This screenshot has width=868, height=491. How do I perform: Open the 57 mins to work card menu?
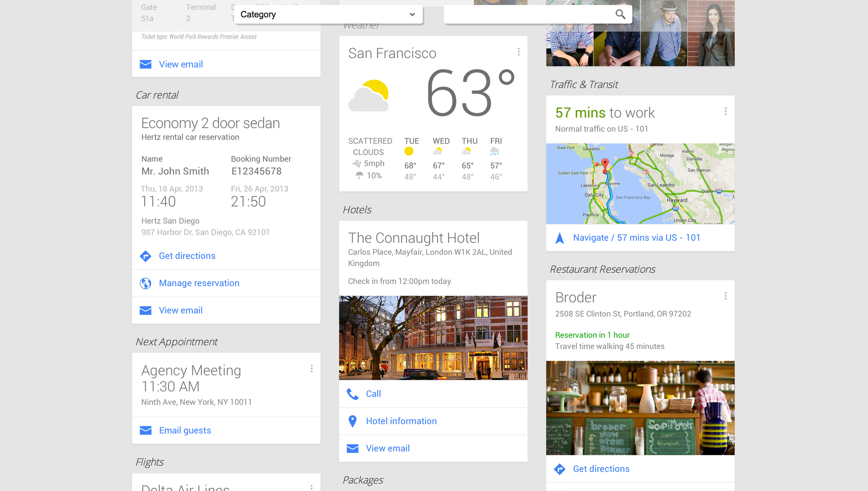[x=725, y=111]
